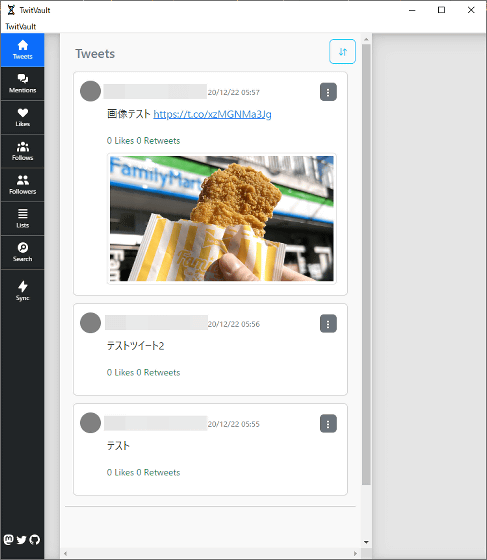The width and height of the screenshot is (487, 560).
Task: Maximize the TwitVault window
Action: [442, 10]
